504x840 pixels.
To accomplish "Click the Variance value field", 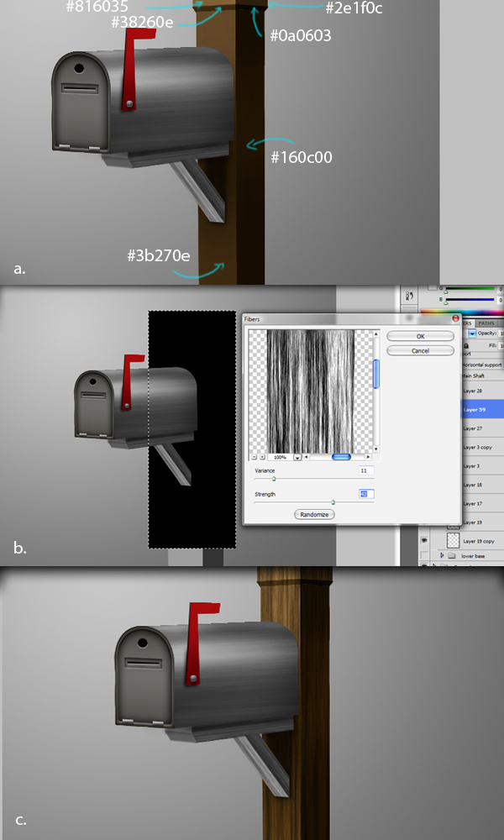I will (x=366, y=470).
